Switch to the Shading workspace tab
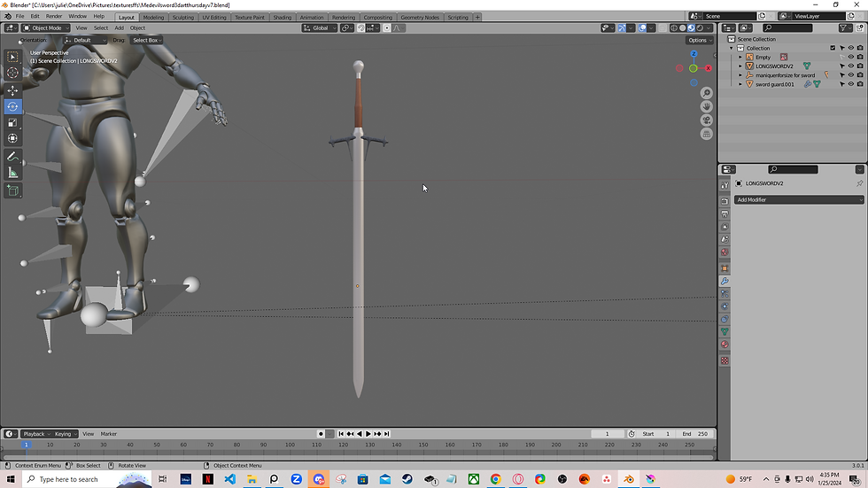This screenshot has height=488, width=868. pos(282,17)
